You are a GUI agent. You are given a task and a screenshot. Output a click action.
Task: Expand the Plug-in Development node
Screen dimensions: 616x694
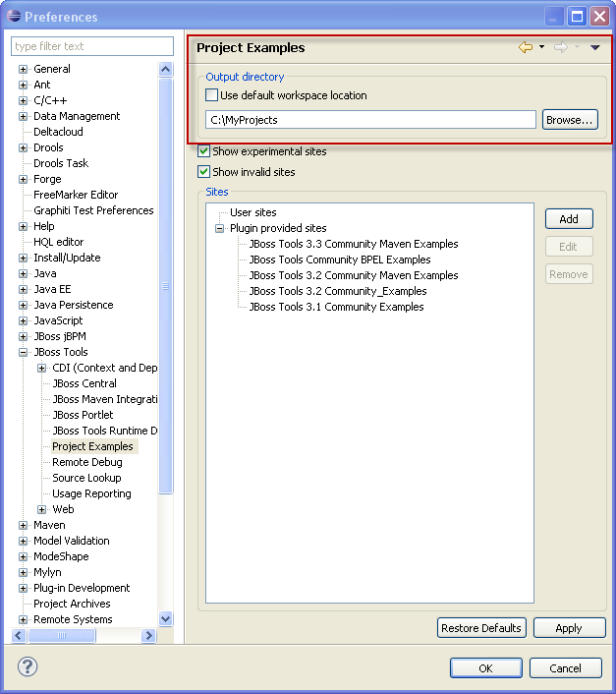23,588
